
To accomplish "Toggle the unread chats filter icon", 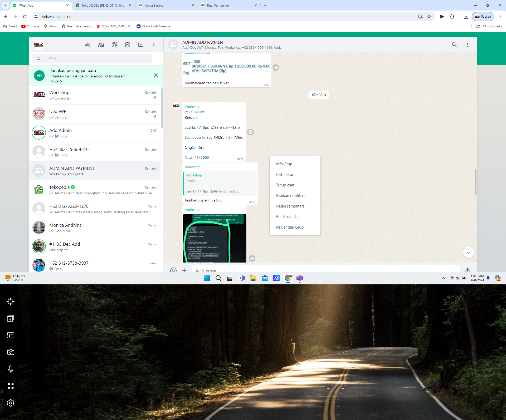I will [158, 59].
